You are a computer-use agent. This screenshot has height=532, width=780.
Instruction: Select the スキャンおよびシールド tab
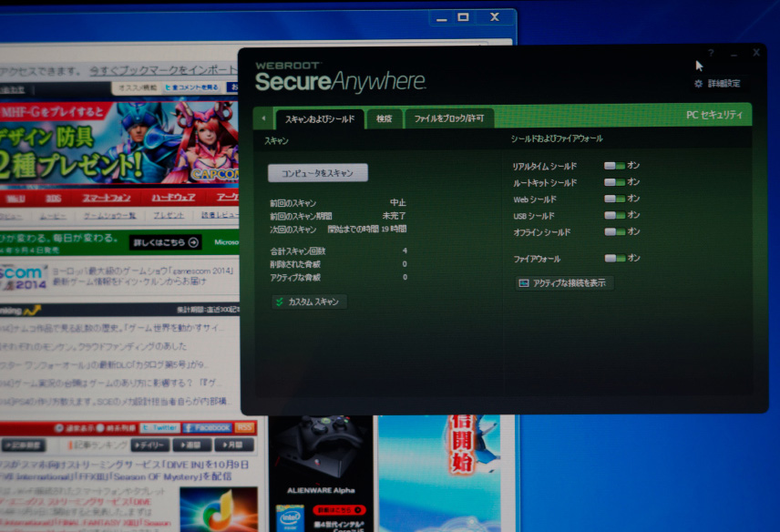tap(320, 118)
